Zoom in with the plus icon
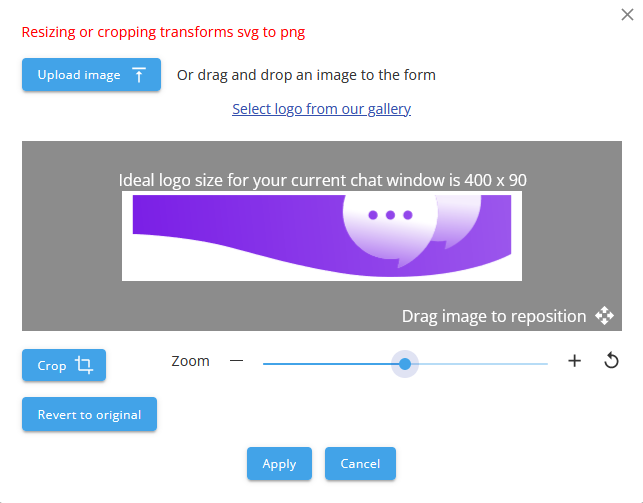This screenshot has width=643, height=503. point(574,361)
